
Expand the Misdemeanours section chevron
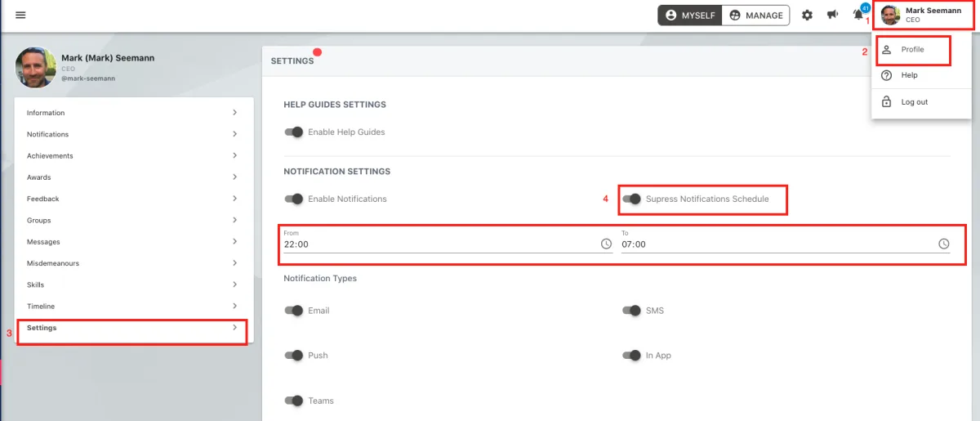tap(234, 263)
